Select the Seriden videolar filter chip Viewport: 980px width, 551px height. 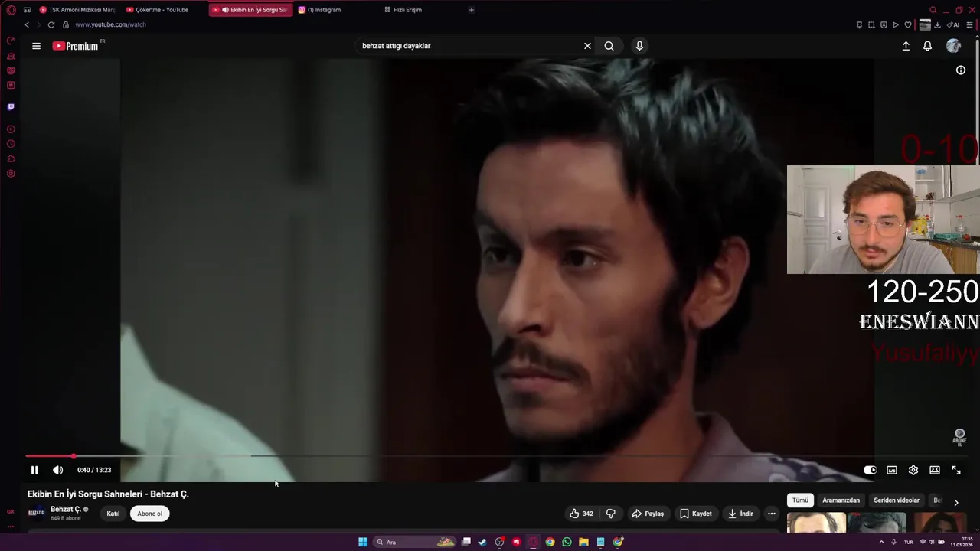[x=897, y=500]
